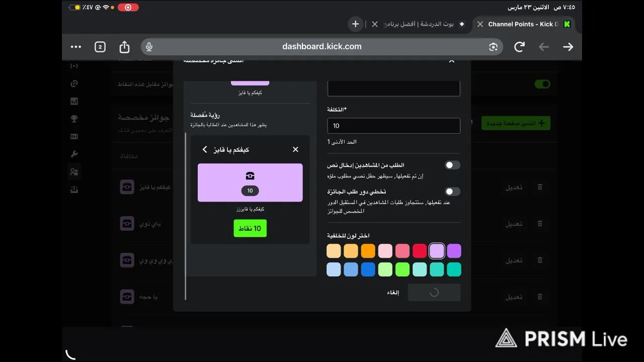Delete the وي وي وي reward via trash icon
The width and height of the screenshot is (644, 362).
tap(540, 260)
